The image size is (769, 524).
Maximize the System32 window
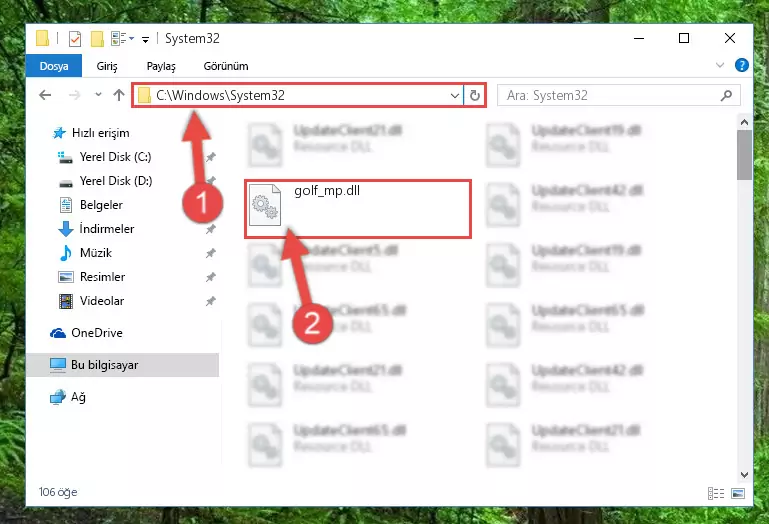684,38
